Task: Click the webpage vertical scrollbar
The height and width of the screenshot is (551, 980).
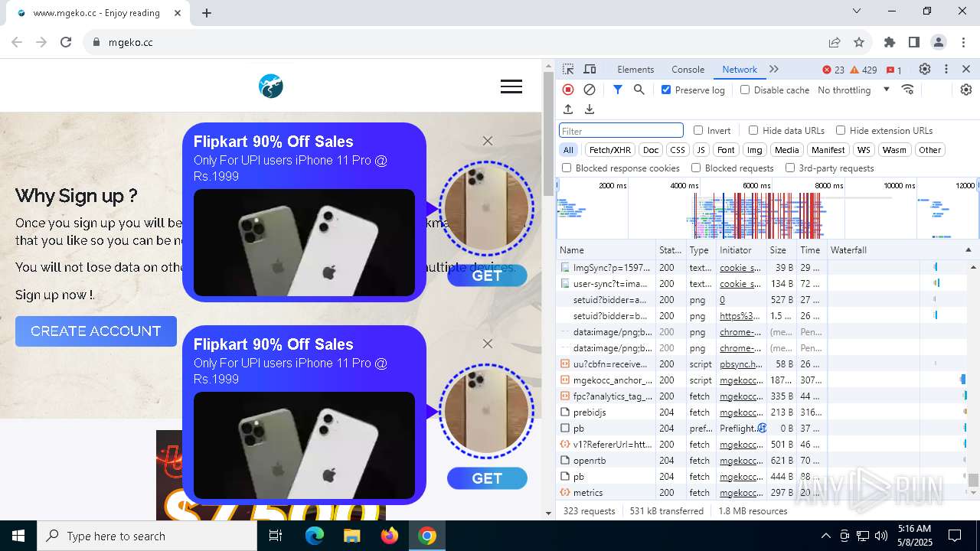Action: click(548, 134)
